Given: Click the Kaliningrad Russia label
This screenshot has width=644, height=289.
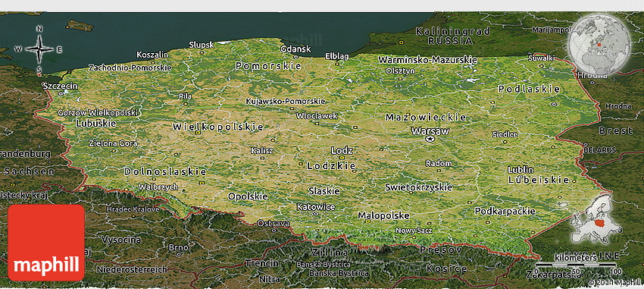Looking at the screenshot, I should click(x=452, y=36).
